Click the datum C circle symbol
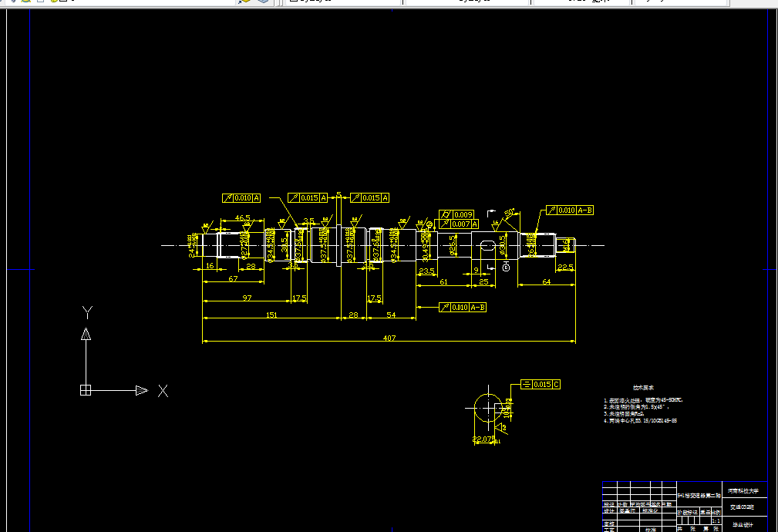The height and width of the screenshot is (532, 778). pyautogui.click(x=506, y=268)
